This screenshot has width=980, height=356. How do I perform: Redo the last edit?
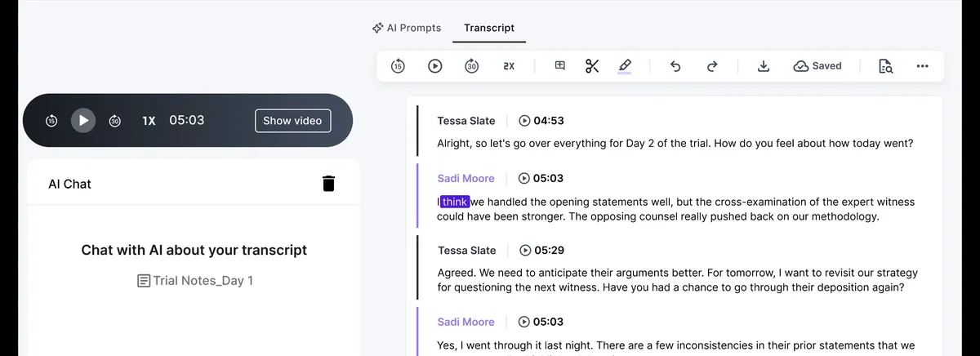pos(711,66)
